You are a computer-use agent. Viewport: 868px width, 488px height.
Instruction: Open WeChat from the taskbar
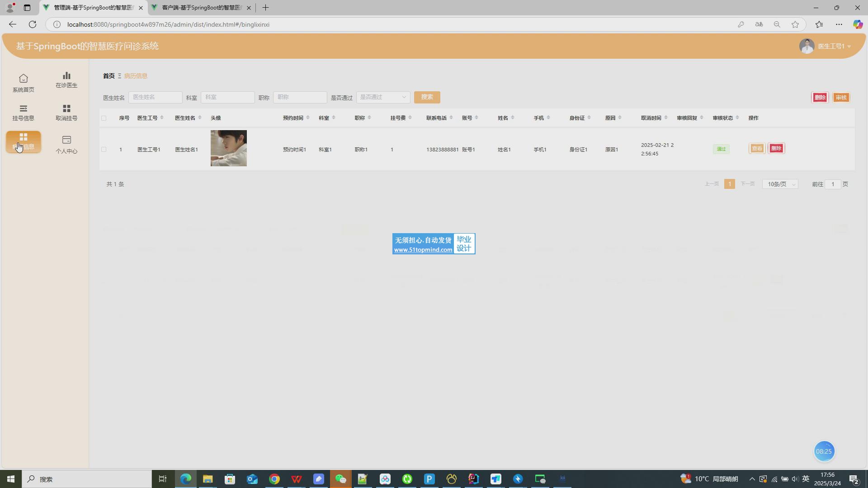(x=340, y=479)
